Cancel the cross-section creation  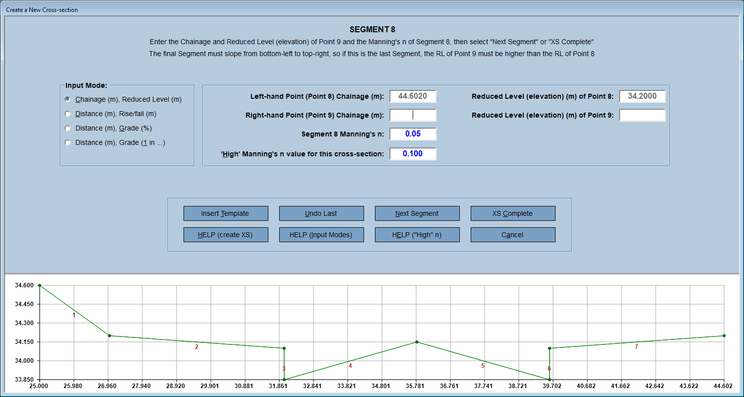click(x=513, y=235)
